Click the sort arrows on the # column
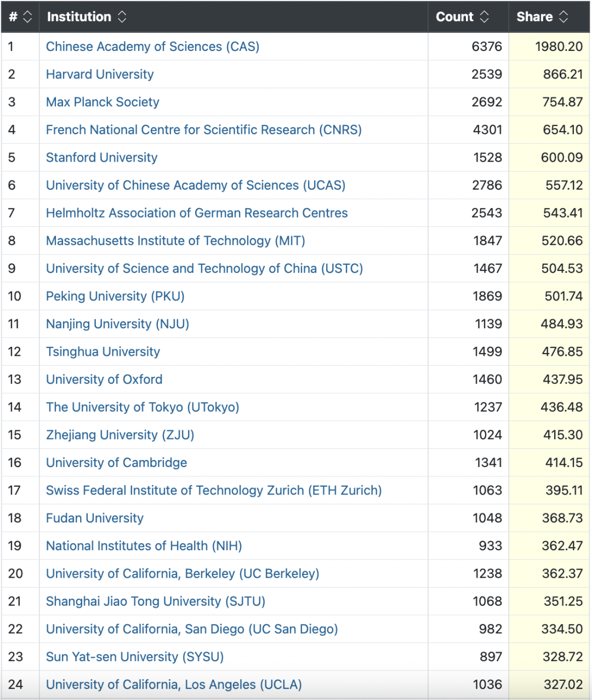The width and height of the screenshot is (592, 700). pos(26,17)
